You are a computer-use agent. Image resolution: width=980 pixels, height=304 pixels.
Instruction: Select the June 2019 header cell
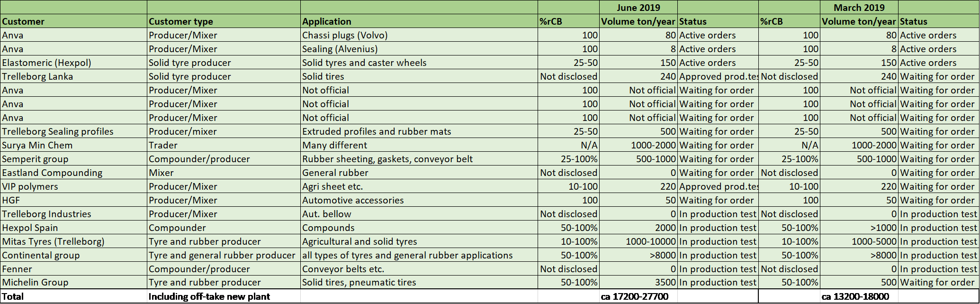tap(638, 8)
